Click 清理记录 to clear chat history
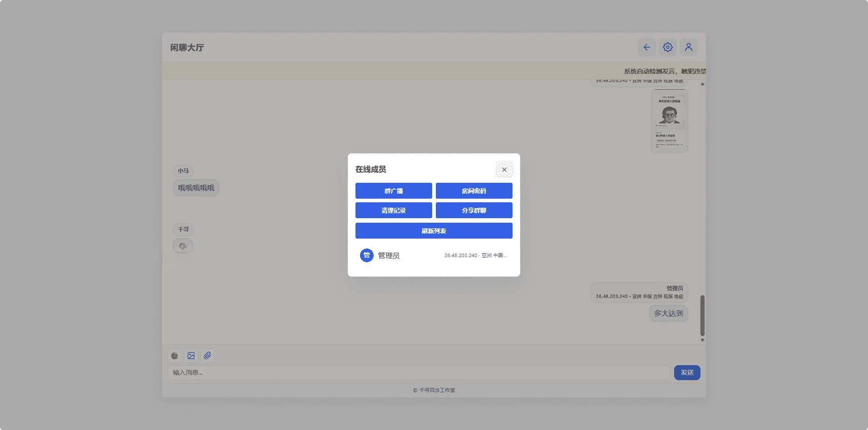This screenshot has width=868, height=430. [x=394, y=210]
